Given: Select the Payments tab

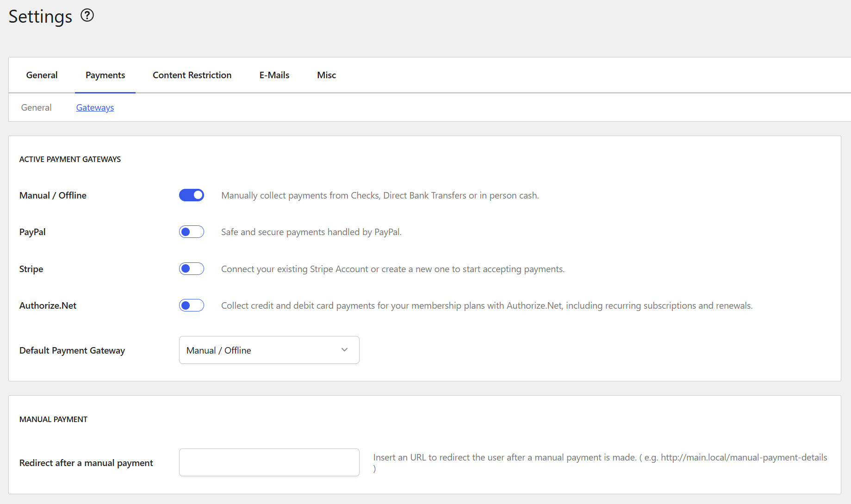Looking at the screenshot, I should coord(105,75).
